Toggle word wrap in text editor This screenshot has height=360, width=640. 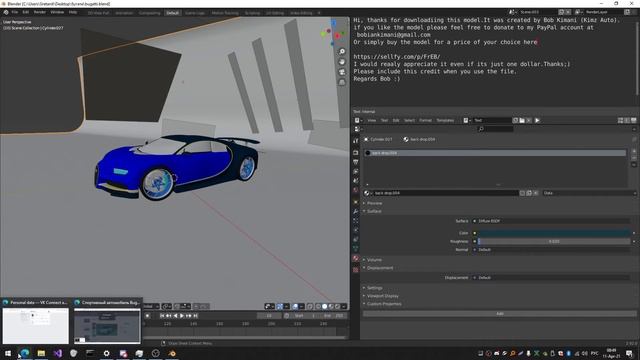click(627, 120)
